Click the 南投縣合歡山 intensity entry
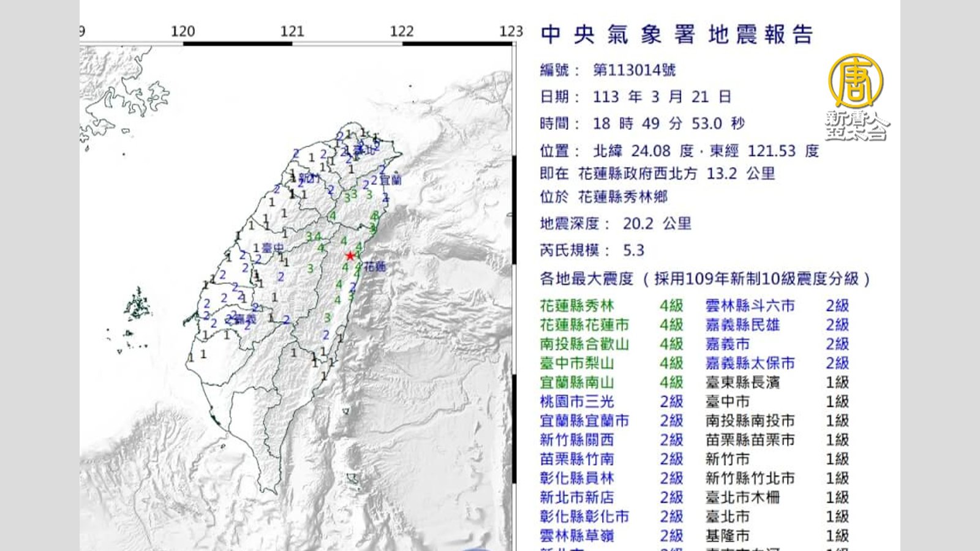The height and width of the screenshot is (551, 980). (x=584, y=344)
